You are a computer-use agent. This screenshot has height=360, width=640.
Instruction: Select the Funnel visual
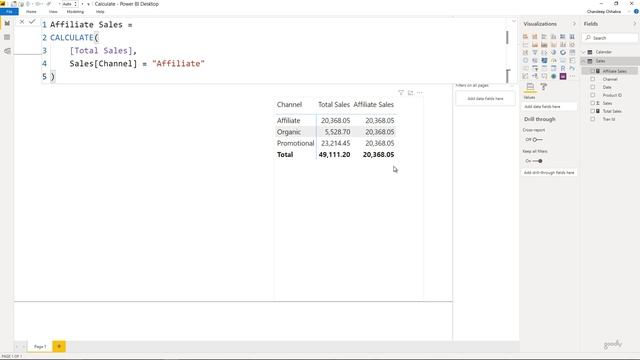535,52
